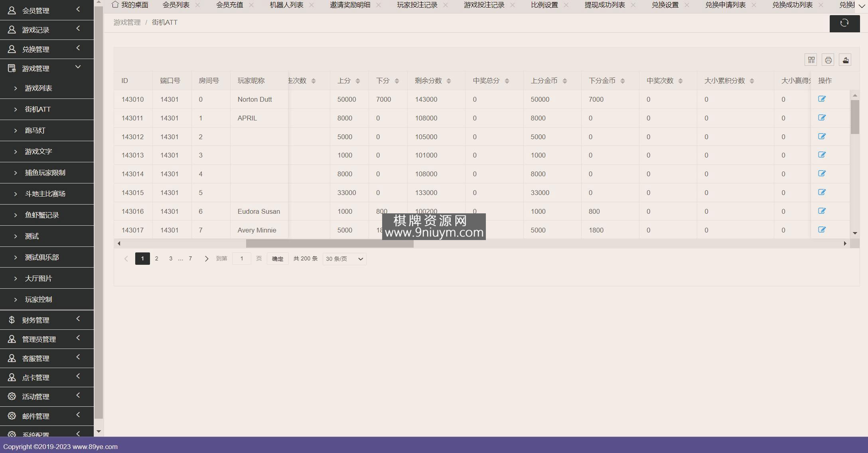Click the 游戏管理 breadcrumb link
Viewport: 868px width, 453px height.
pos(127,22)
